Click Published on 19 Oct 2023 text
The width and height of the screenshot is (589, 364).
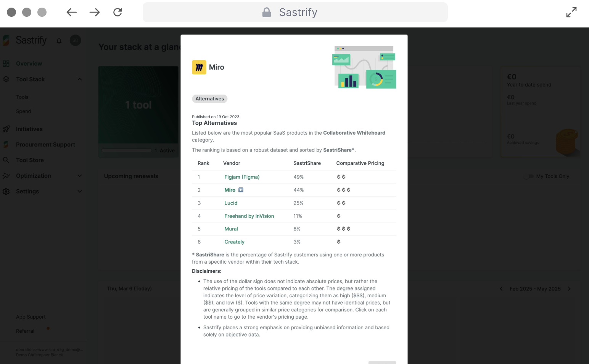[x=216, y=117]
